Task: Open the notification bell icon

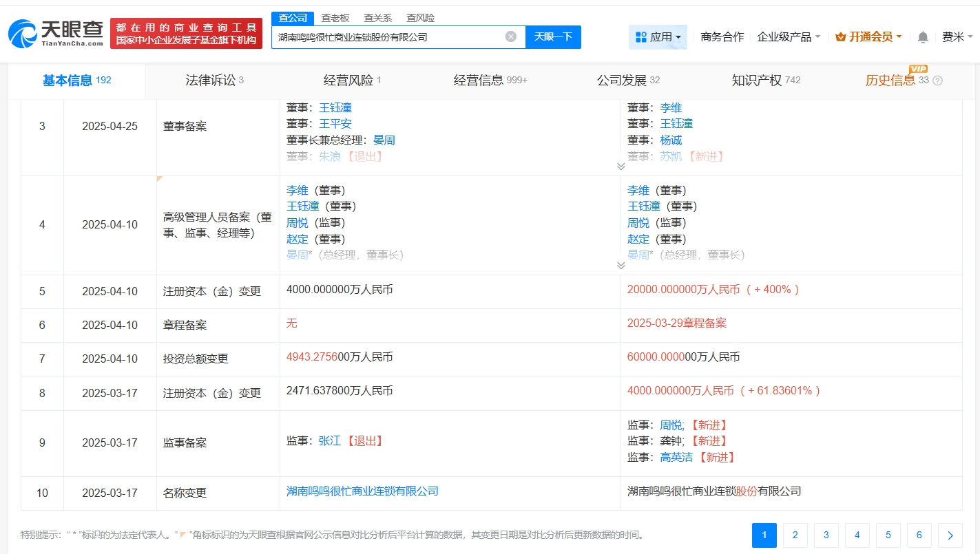Action: point(923,37)
